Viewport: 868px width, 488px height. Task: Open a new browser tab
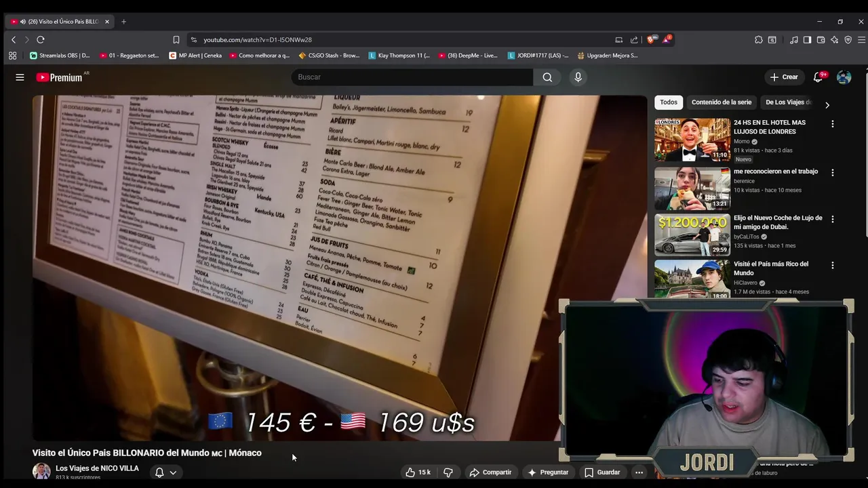pyautogui.click(x=123, y=22)
